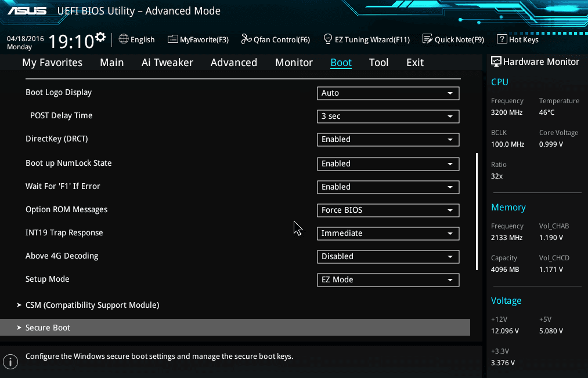Click the settings list scrollbar
The height and width of the screenshot is (378, 588).
(x=477, y=211)
